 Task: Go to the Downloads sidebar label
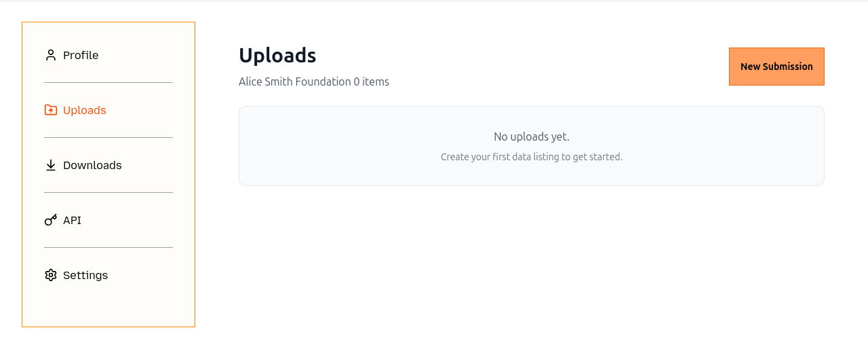pyautogui.click(x=92, y=165)
